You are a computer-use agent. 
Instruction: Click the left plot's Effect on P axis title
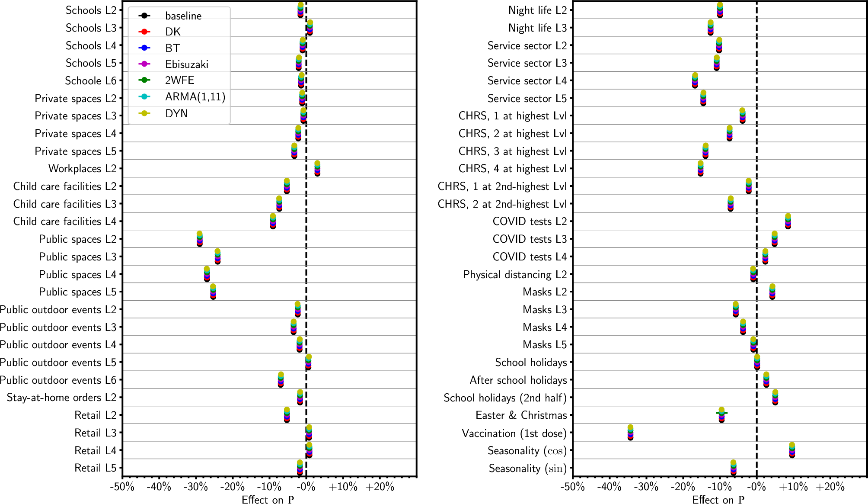click(268, 500)
